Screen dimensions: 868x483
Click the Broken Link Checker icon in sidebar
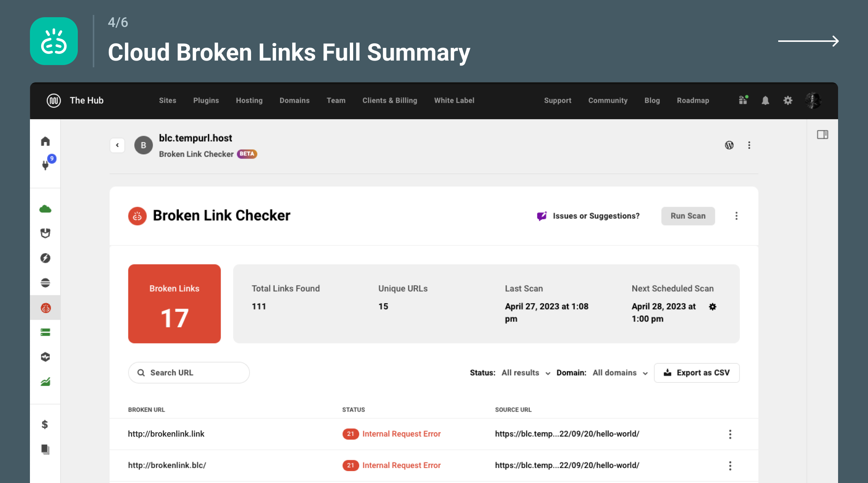point(46,308)
